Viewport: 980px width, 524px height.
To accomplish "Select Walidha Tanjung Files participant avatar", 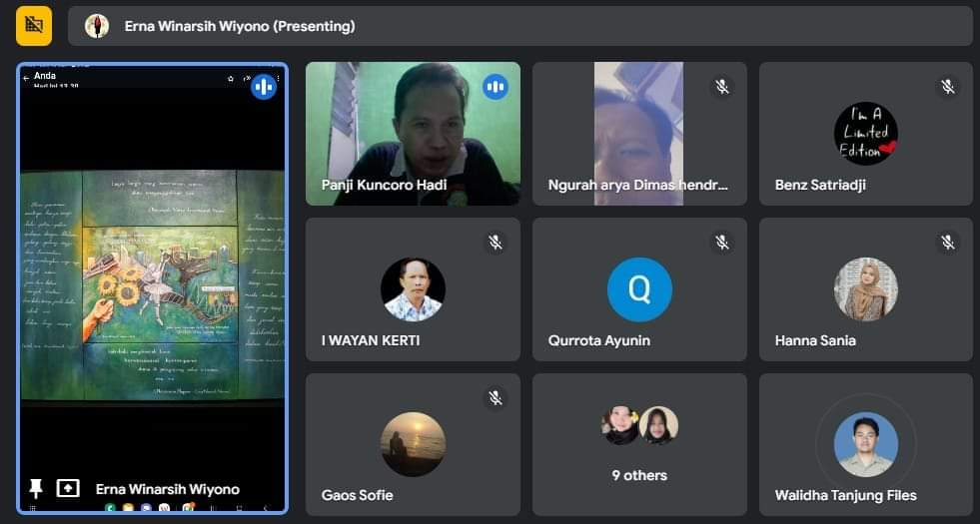I will pyautogui.click(x=865, y=444).
